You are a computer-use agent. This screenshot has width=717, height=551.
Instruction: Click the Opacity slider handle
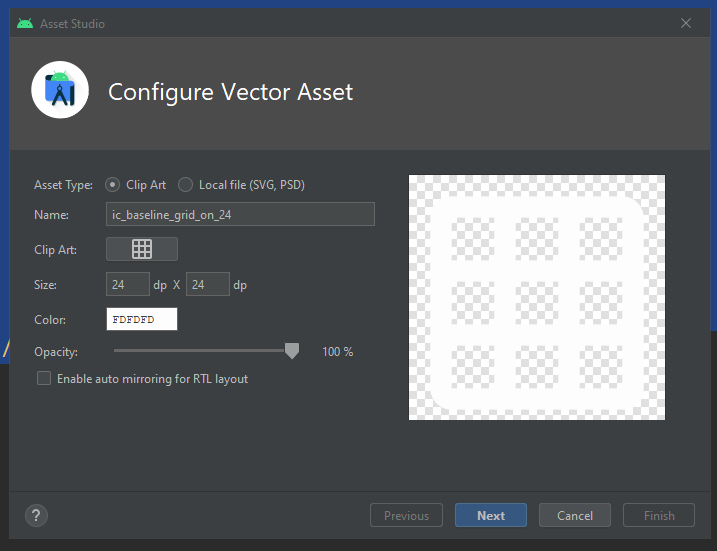click(292, 351)
